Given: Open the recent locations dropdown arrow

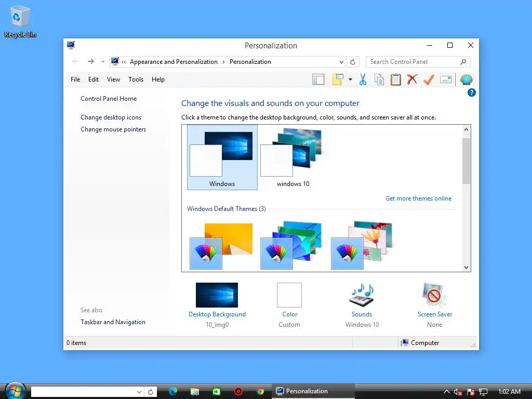Looking at the screenshot, I should coord(103,62).
